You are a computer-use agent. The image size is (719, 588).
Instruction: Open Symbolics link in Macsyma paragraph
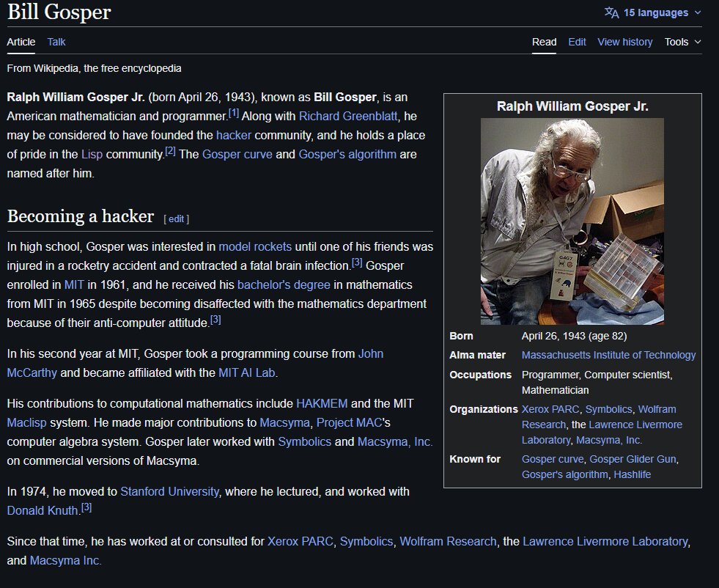pos(304,442)
